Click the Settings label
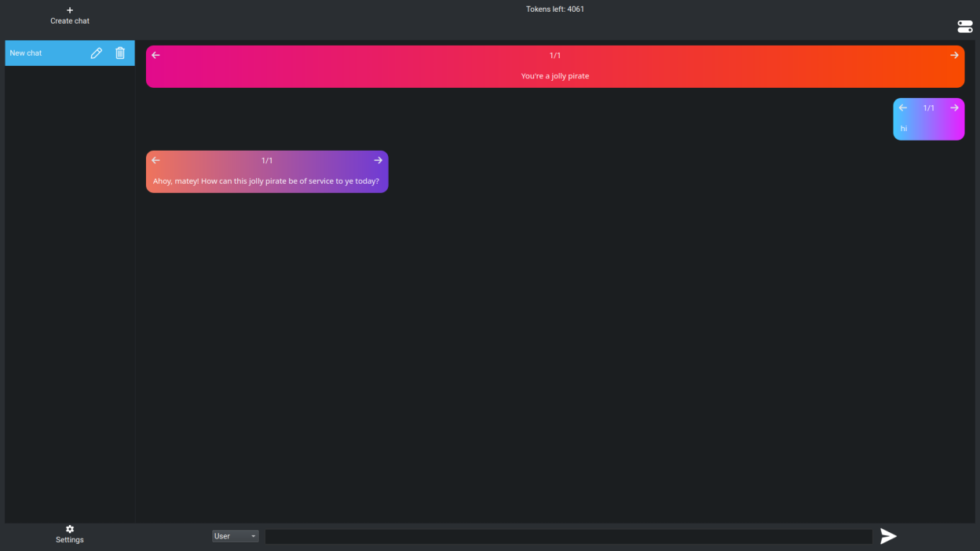This screenshot has width=980, height=551. click(70, 540)
